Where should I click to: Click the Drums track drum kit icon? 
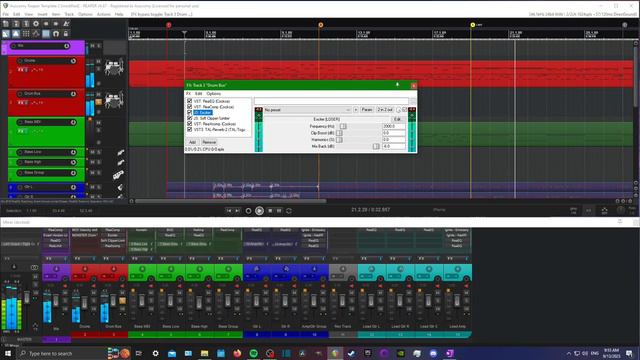coord(114,67)
